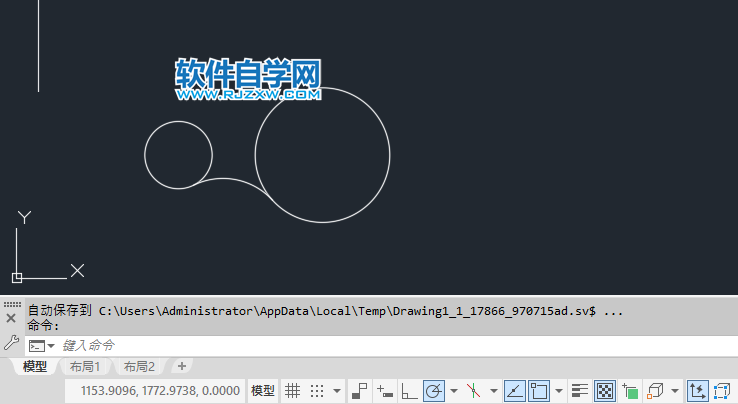Grab the command line grip handle dots
This screenshot has height=404, width=738.
[12, 304]
